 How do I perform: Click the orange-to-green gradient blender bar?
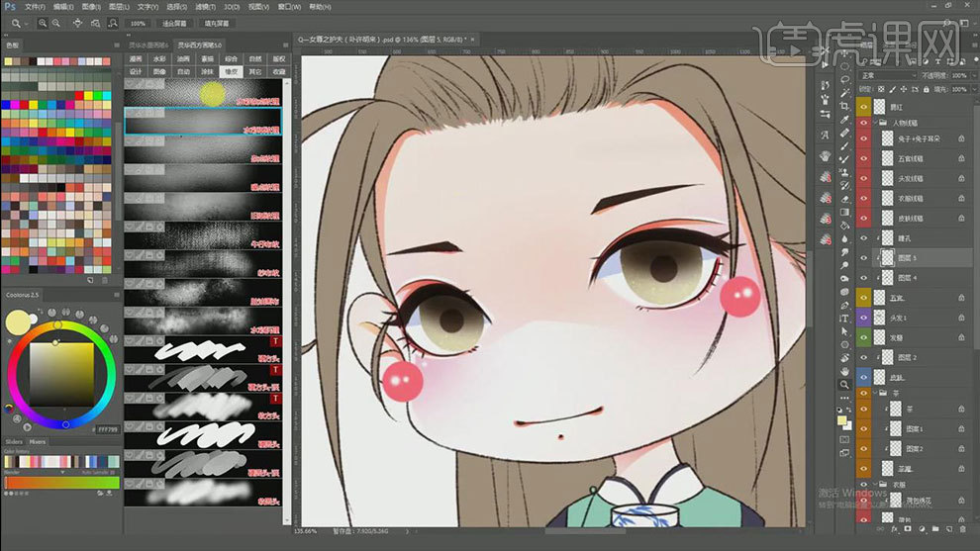(x=62, y=483)
